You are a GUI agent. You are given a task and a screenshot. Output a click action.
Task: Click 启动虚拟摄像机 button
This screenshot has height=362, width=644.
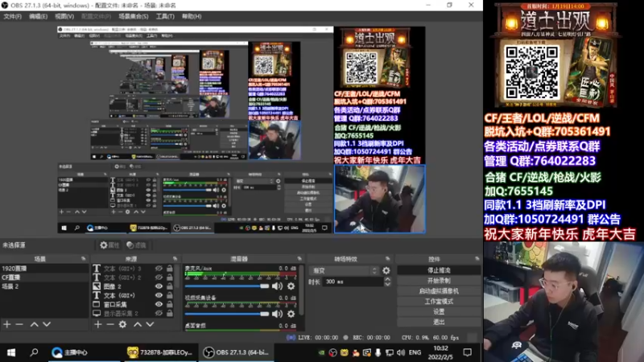click(x=439, y=291)
